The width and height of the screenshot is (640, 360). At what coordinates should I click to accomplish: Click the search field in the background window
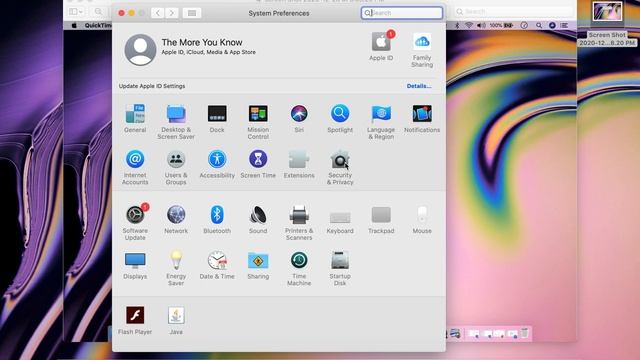[x=513, y=12]
